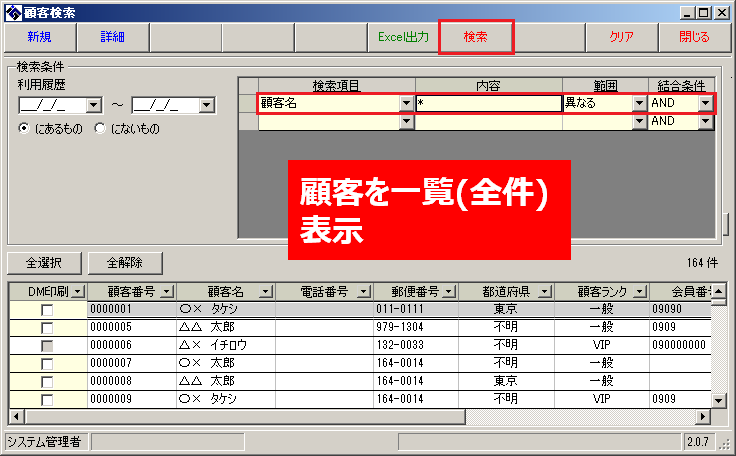The image size is (736, 456).
Task: Tick DM印刷 checkbox for customer 0000006
Action: [x=47, y=345]
